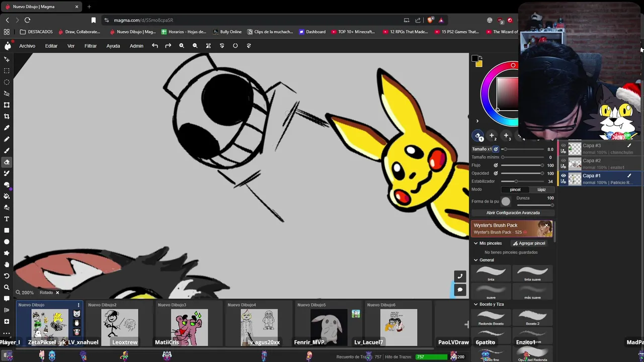This screenshot has width=644, height=362.
Task: Select the zoom magnifier tool
Action: coord(7,287)
